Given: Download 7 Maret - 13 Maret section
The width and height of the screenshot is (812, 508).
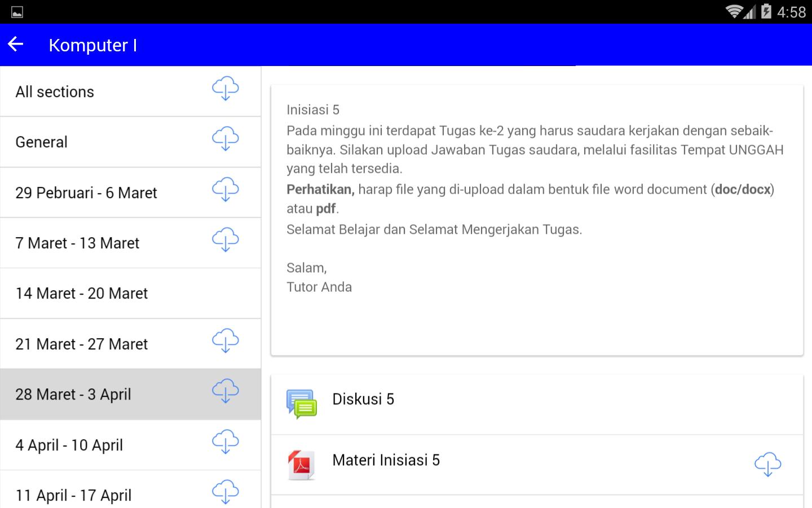Looking at the screenshot, I should [225, 240].
